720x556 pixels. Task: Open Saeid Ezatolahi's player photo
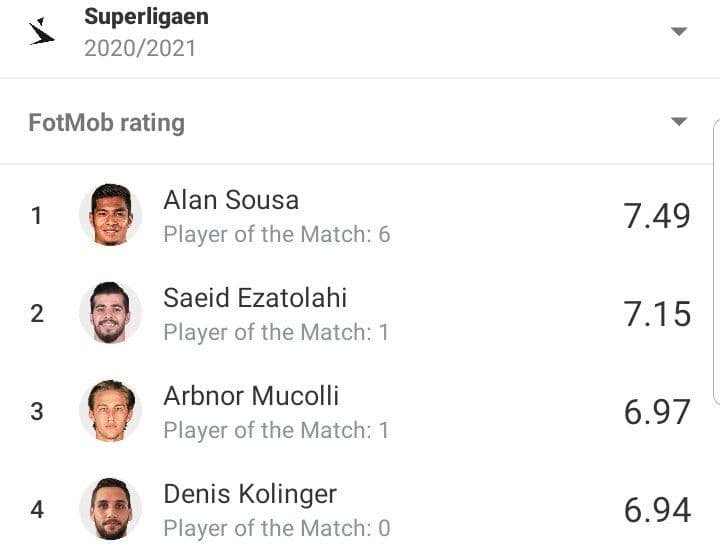click(110, 313)
